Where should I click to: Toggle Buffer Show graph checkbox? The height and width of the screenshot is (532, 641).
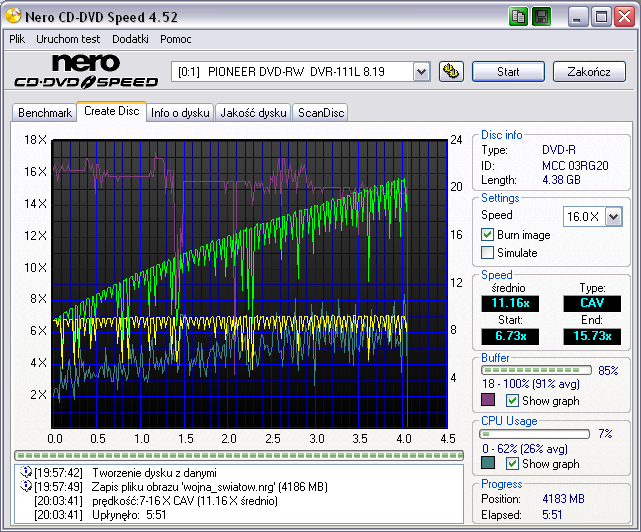coord(512,400)
